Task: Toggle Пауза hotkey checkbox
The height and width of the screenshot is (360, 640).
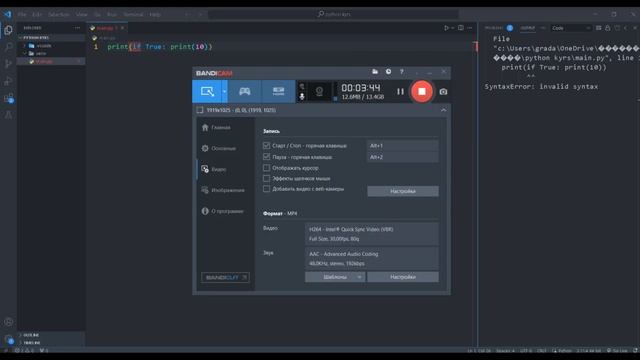Action: 267,157
